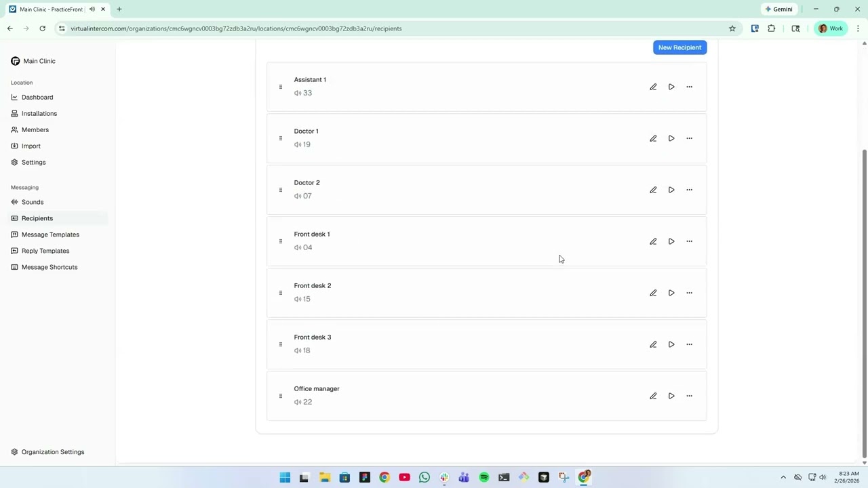Viewport: 868px width, 488px height.
Task: Edit the Front desk 2 recipient
Action: [x=653, y=293]
